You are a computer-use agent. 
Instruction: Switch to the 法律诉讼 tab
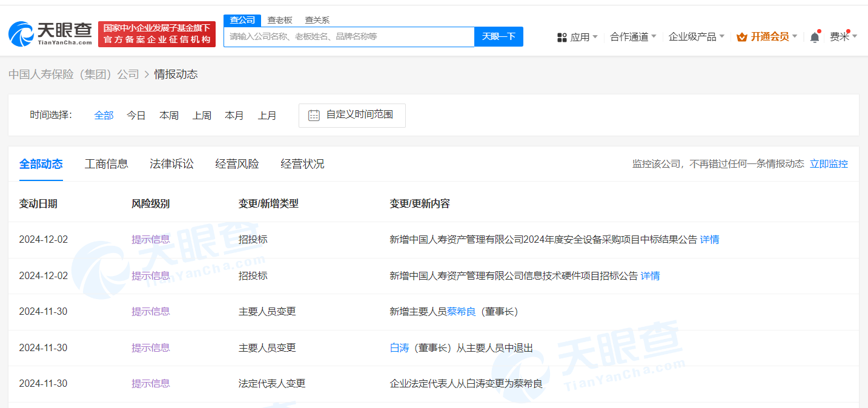tap(171, 163)
